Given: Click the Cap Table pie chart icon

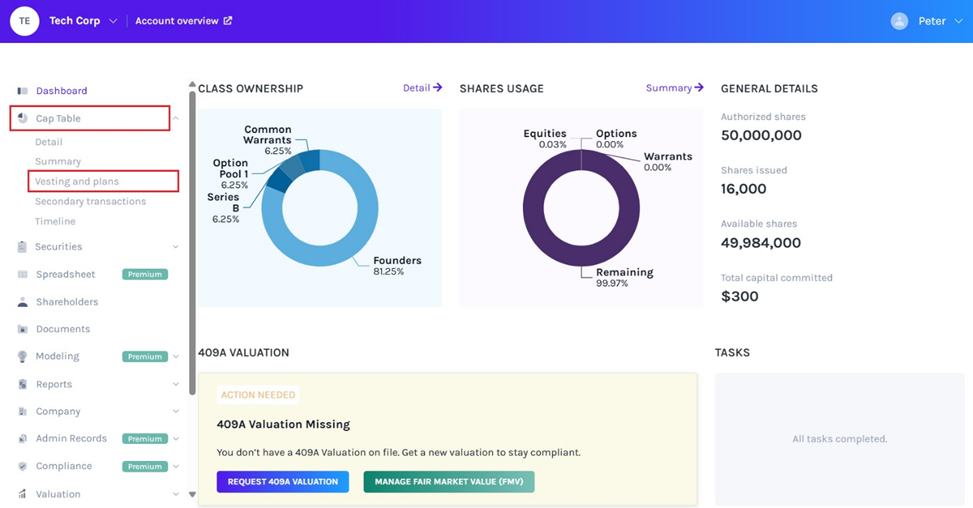Looking at the screenshot, I should [22, 118].
